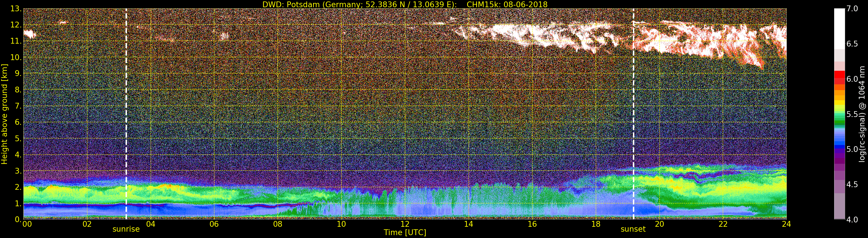Click the colorbar value '7.0'

pyautogui.click(x=852, y=9)
